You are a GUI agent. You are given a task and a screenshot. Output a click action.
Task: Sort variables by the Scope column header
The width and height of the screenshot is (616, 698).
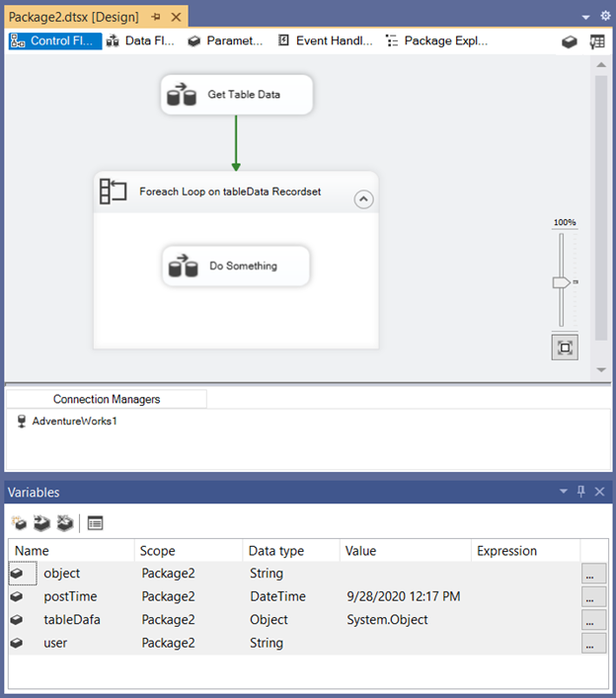tap(189, 551)
